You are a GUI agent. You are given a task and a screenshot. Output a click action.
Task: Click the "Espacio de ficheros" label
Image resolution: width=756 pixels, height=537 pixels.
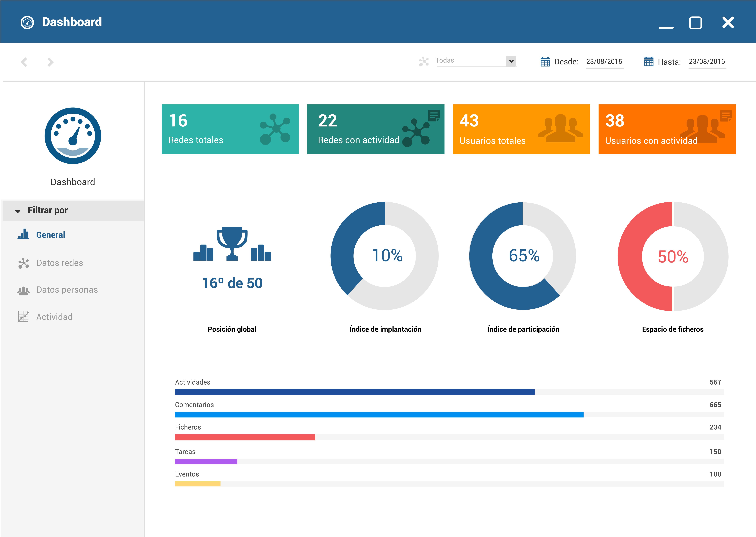[673, 329]
